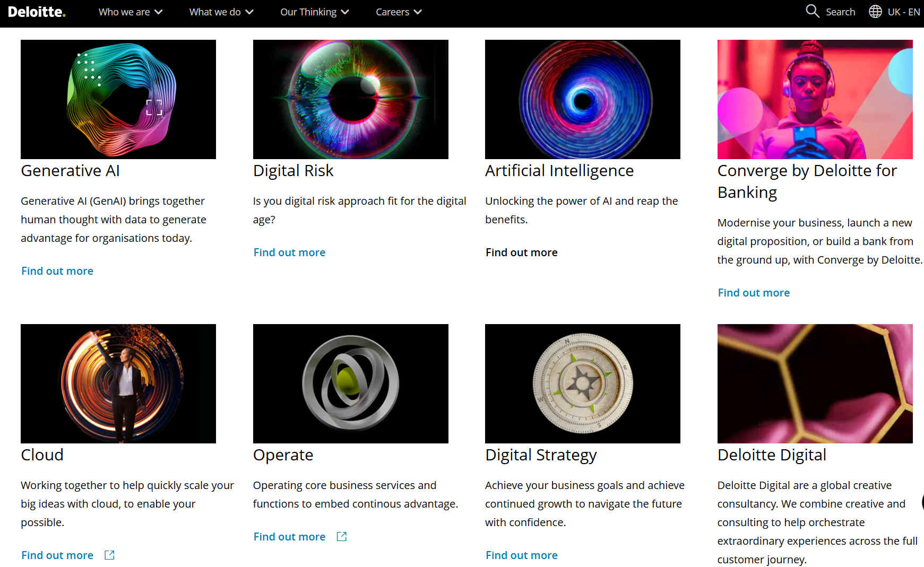
Task: Open the What we do dropdown
Action: 221,12
